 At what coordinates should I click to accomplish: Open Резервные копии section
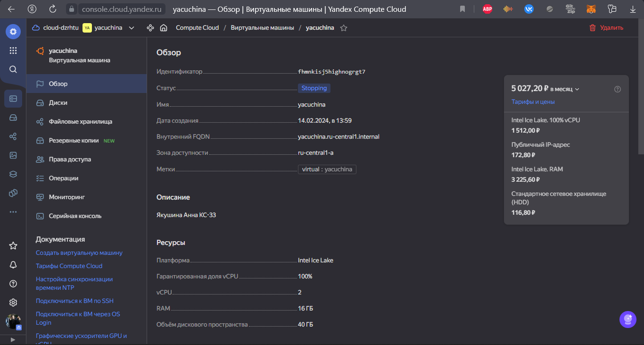(87, 140)
